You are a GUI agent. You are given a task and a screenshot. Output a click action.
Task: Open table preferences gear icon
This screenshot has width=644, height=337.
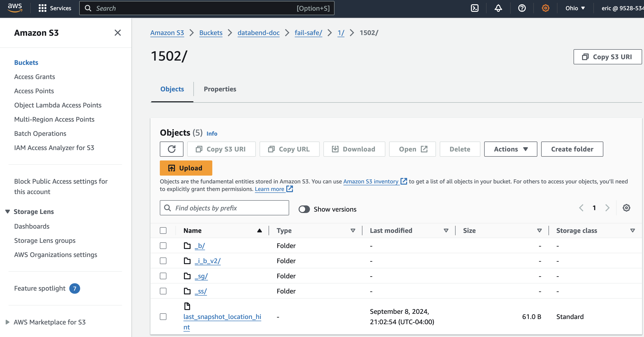coord(626,208)
